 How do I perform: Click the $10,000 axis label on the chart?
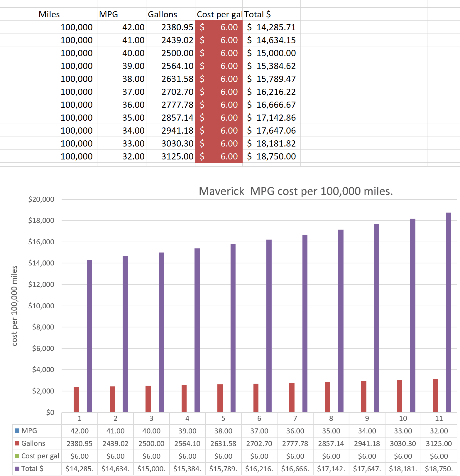click(41, 306)
